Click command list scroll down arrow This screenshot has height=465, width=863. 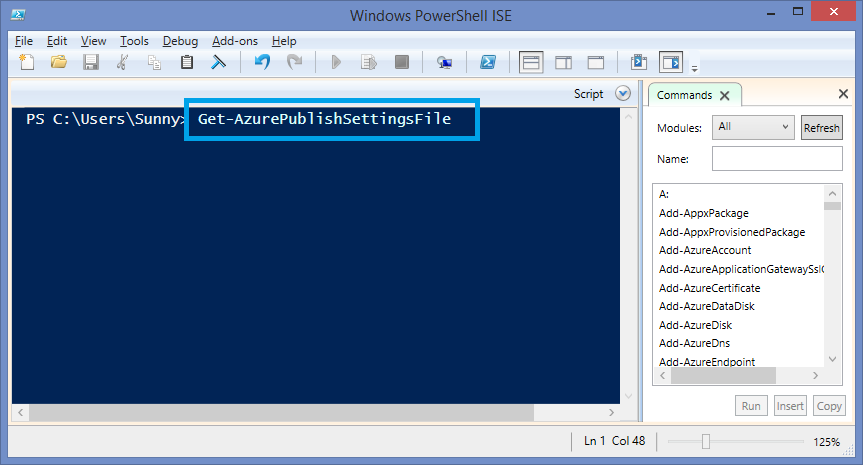coord(832,359)
